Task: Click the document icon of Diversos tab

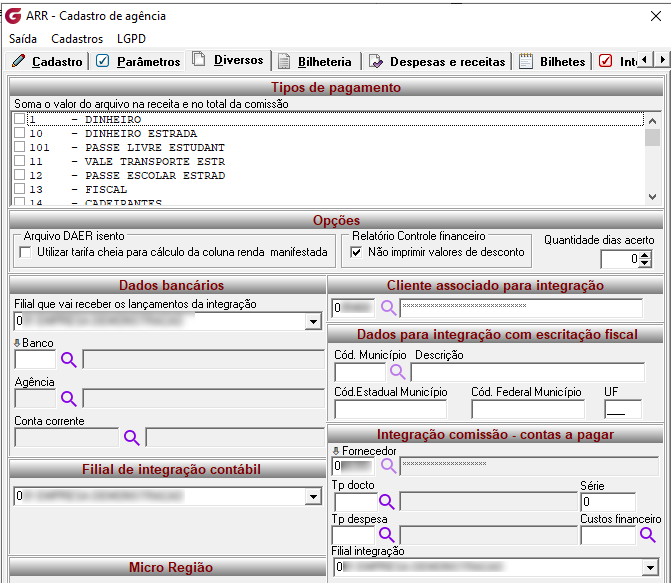Action: tap(199, 59)
